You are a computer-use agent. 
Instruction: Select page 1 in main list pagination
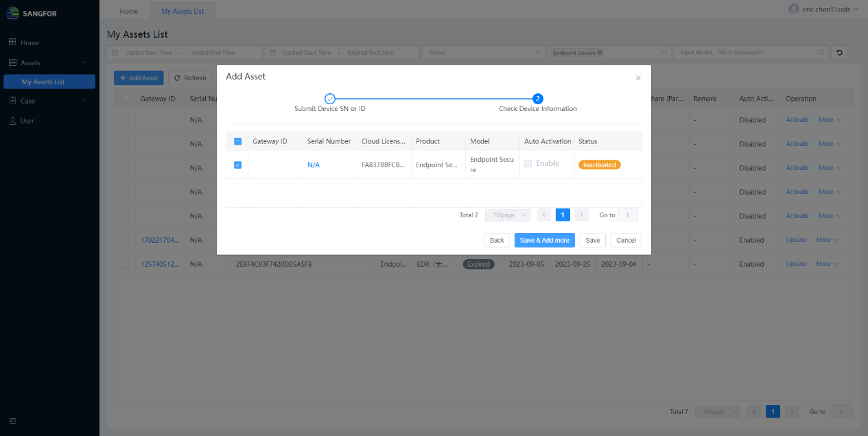[773, 412]
